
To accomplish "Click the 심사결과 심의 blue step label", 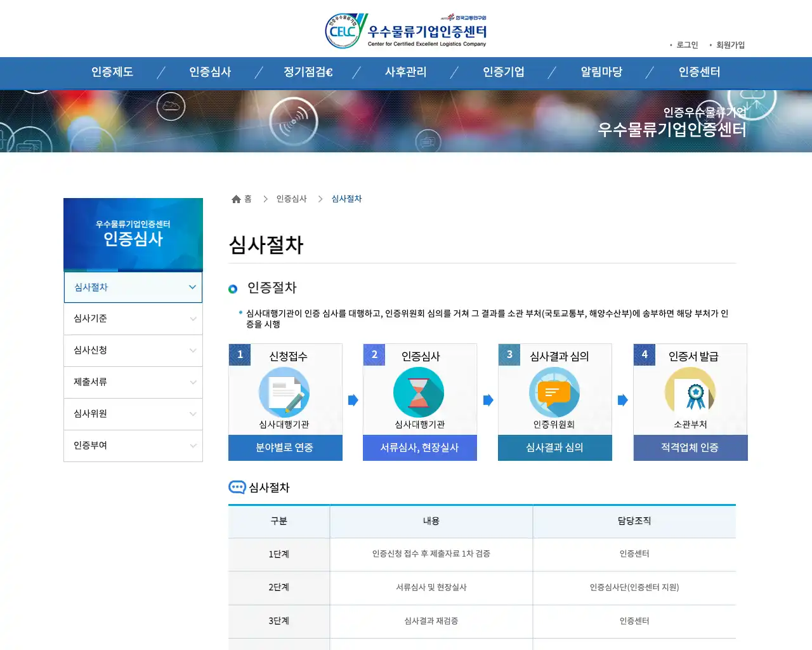I will 555,448.
